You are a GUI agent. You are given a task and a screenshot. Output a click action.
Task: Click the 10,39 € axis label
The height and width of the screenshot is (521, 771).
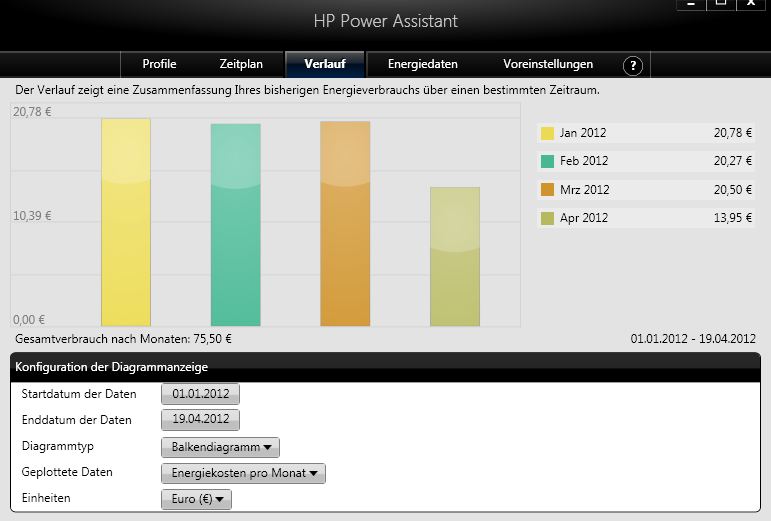(x=32, y=216)
